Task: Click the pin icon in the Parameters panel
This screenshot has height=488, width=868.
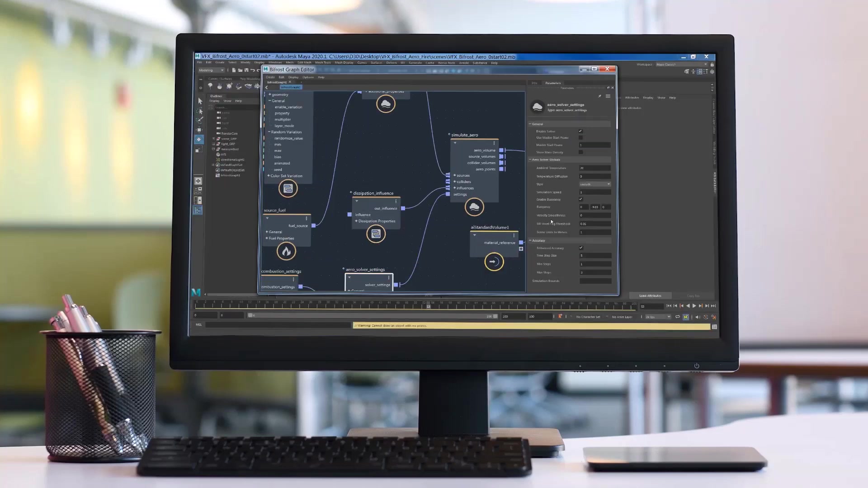Action: coord(599,96)
